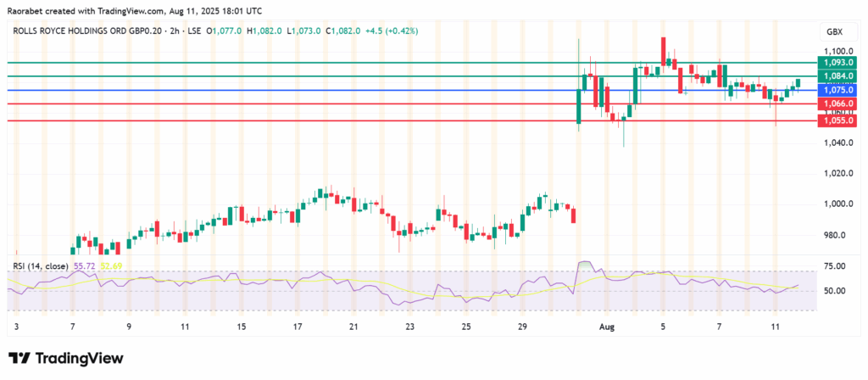This screenshot has height=380, width=868.
Task: Click the +4.5 (+0.42%) change value
Action: tap(374, 31)
